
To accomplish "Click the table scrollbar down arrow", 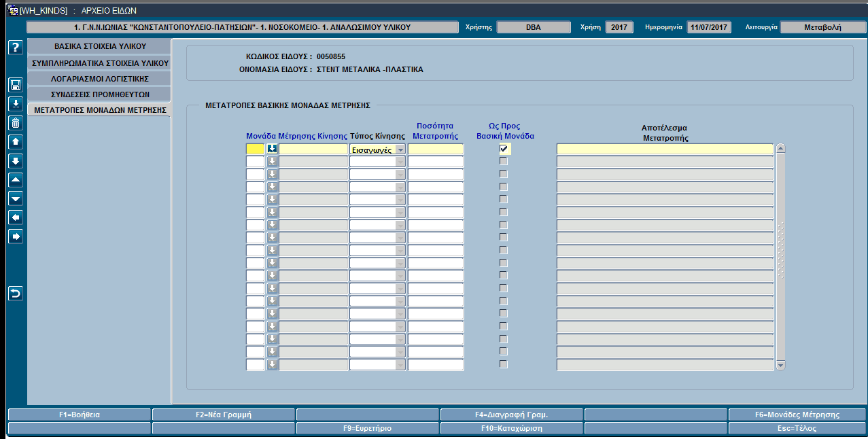I will point(780,366).
